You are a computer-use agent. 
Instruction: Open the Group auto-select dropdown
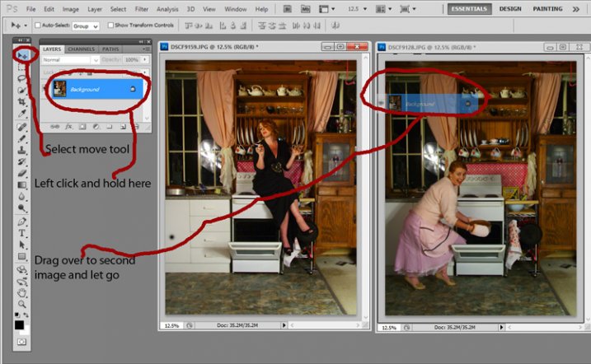85,26
